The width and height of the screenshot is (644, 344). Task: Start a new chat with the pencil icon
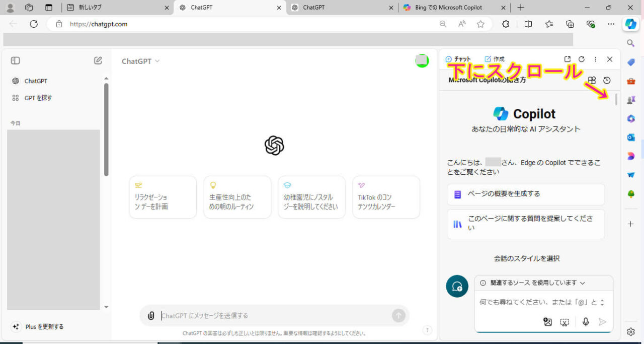click(98, 60)
